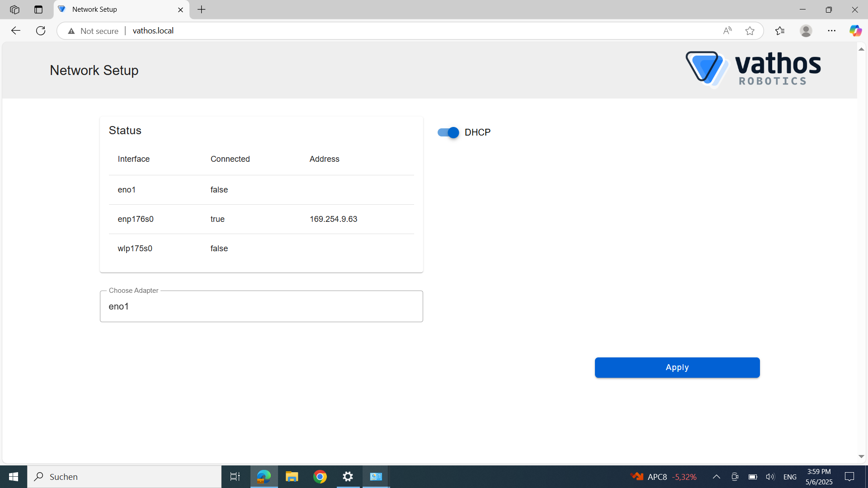Open Copilot in the browser toolbar
The width and height of the screenshot is (868, 488).
click(856, 30)
